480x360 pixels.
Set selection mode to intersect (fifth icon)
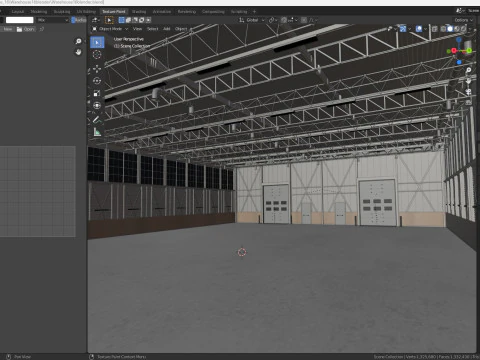pyautogui.click(x=148, y=20)
